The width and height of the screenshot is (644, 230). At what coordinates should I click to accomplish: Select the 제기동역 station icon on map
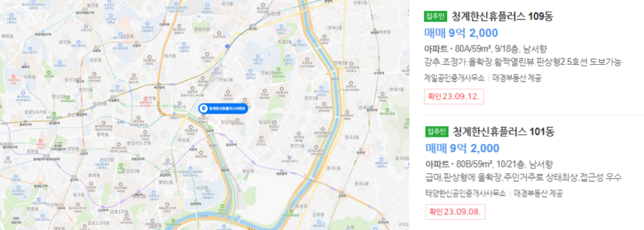tap(159, 84)
